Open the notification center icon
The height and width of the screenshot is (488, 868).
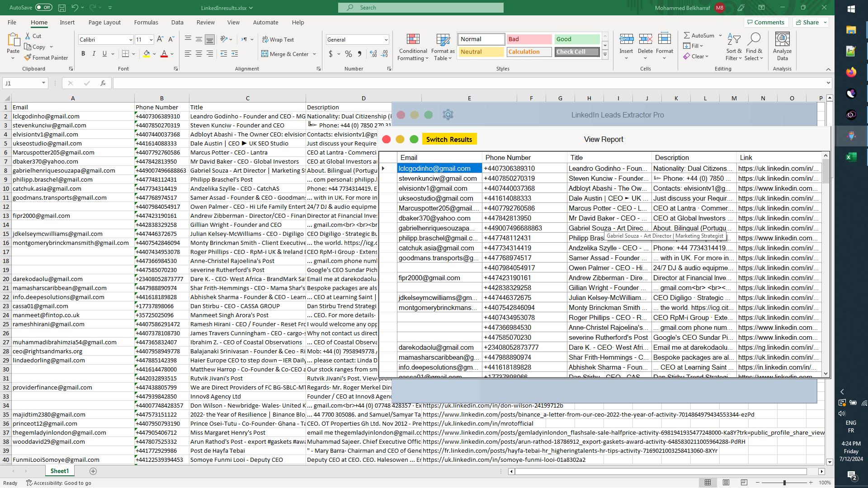852,475
